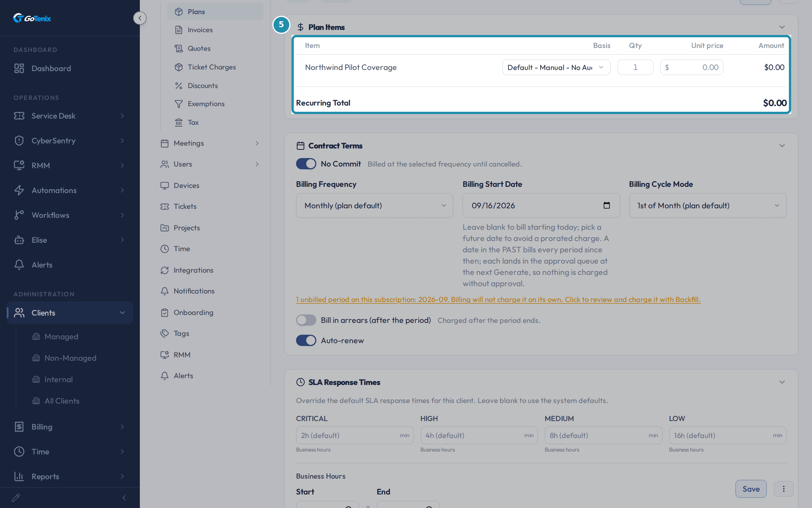Click the Discounts percent icon
The width and height of the screenshot is (812, 508).
178,86
